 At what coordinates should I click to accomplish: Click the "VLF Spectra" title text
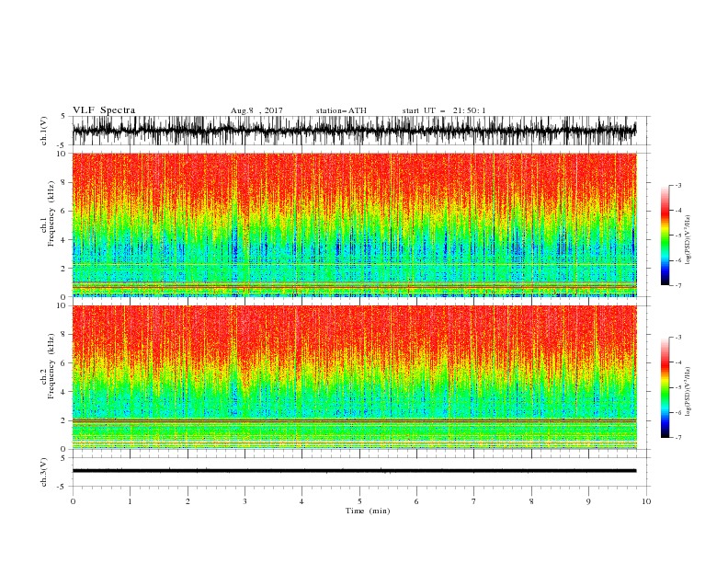click(x=104, y=110)
